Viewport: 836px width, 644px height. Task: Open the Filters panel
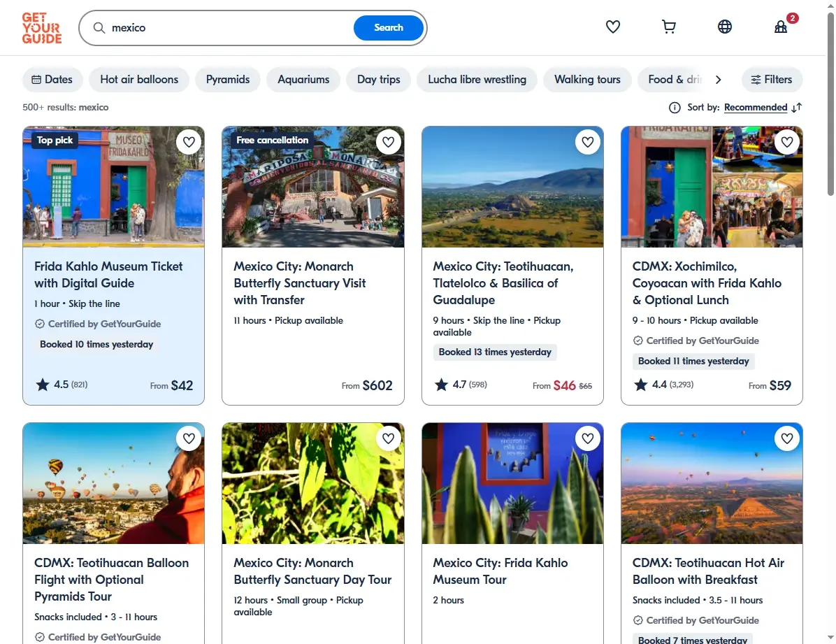772,80
